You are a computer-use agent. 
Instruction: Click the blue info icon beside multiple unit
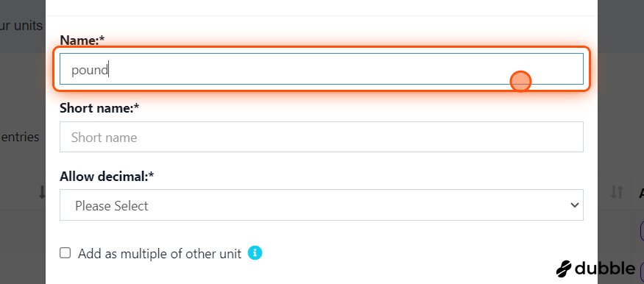pos(255,253)
